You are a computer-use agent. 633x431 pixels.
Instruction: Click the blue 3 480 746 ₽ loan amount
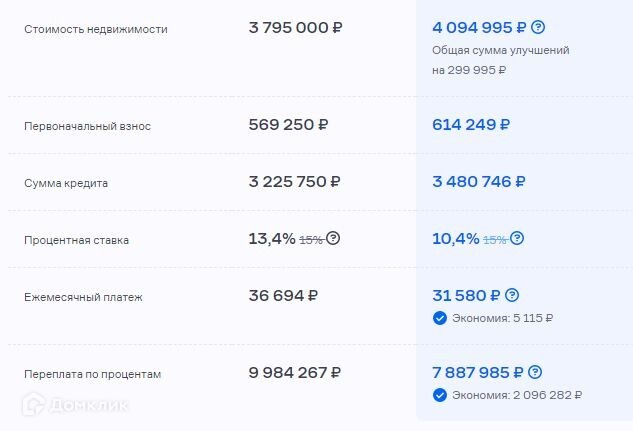[478, 182]
